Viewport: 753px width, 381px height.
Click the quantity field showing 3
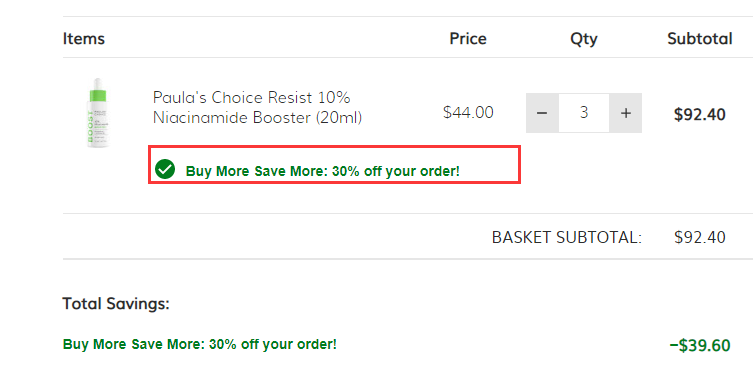(584, 113)
